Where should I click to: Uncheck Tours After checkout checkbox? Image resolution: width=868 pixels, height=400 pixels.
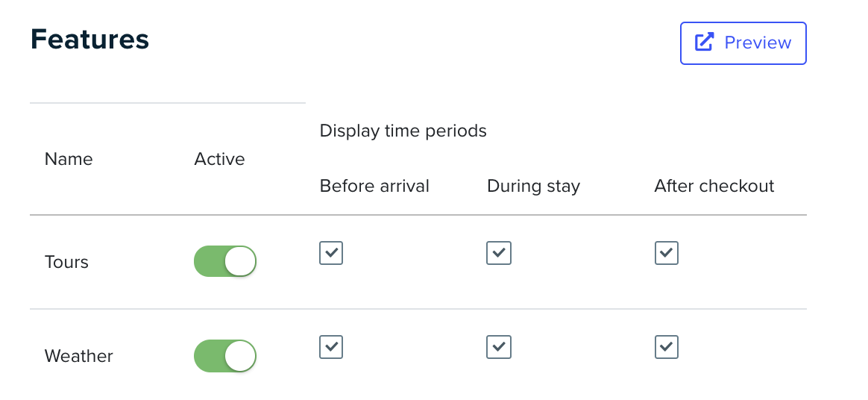coord(667,253)
